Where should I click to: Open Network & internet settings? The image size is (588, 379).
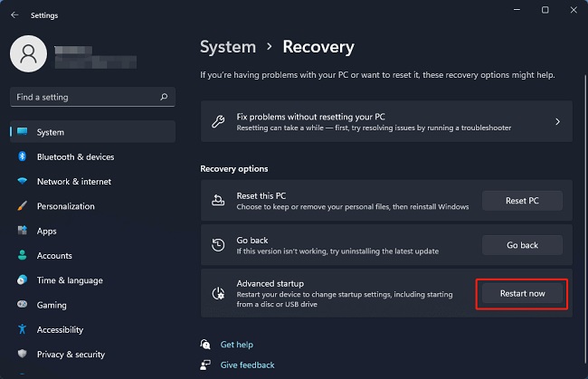pos(73,181)
